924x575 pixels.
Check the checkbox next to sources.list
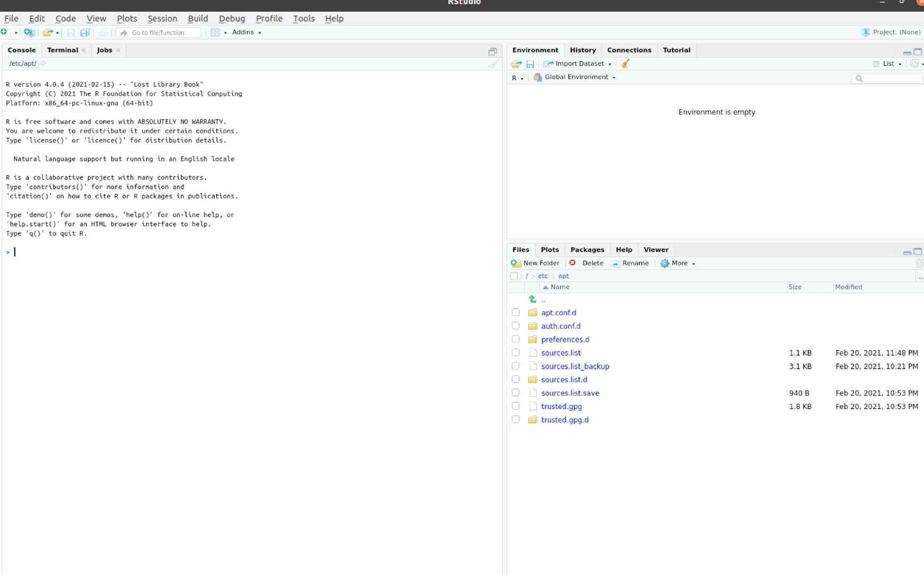[x=515, y=352]
